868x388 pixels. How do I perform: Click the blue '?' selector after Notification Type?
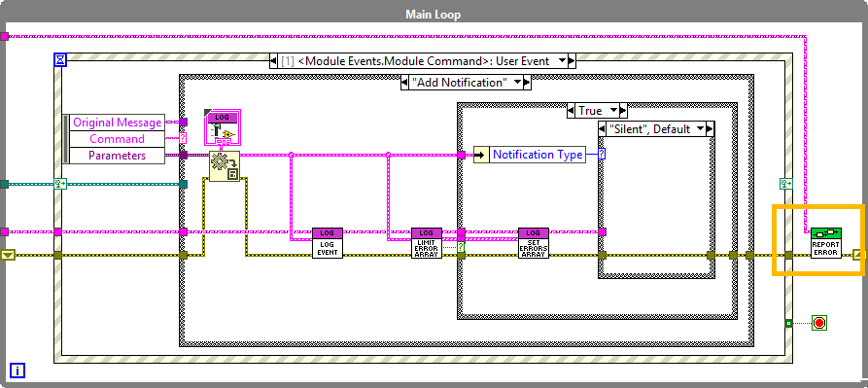tap(602, 155)
